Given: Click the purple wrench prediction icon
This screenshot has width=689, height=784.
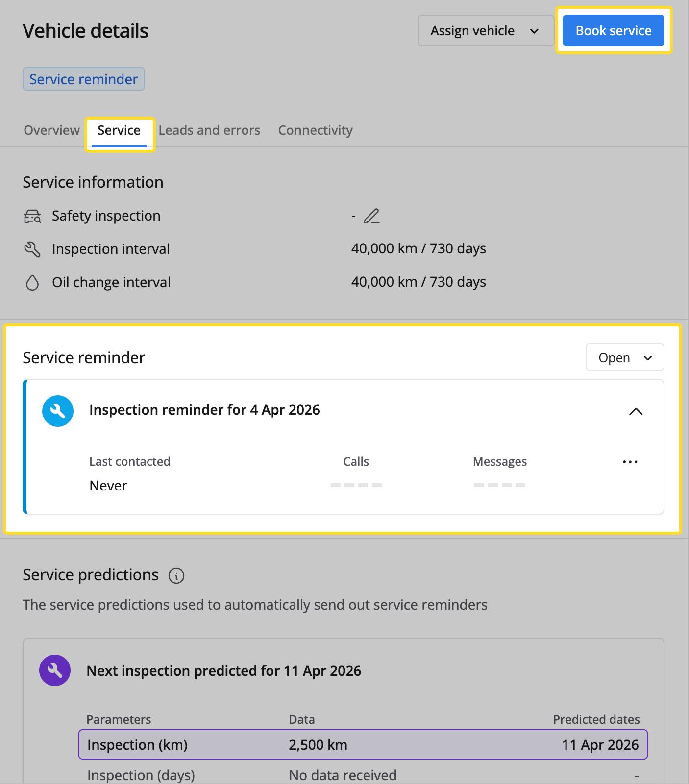Looking at the screenshot, I should pos(55,670).
